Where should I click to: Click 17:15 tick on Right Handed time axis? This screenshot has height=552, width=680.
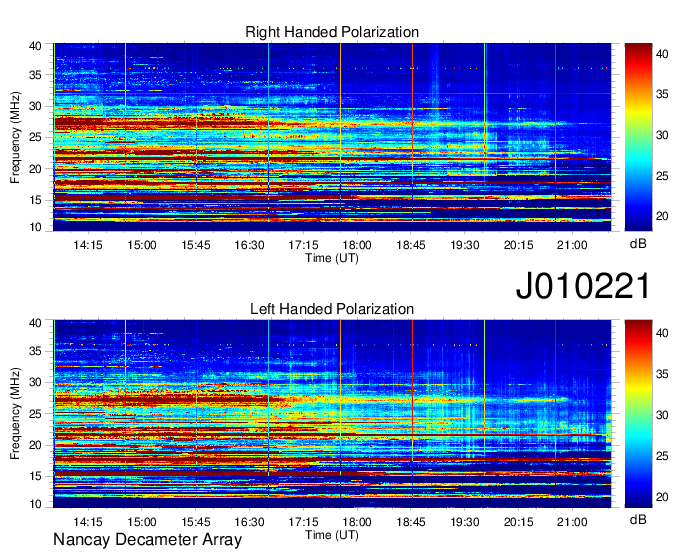[303, 245]
